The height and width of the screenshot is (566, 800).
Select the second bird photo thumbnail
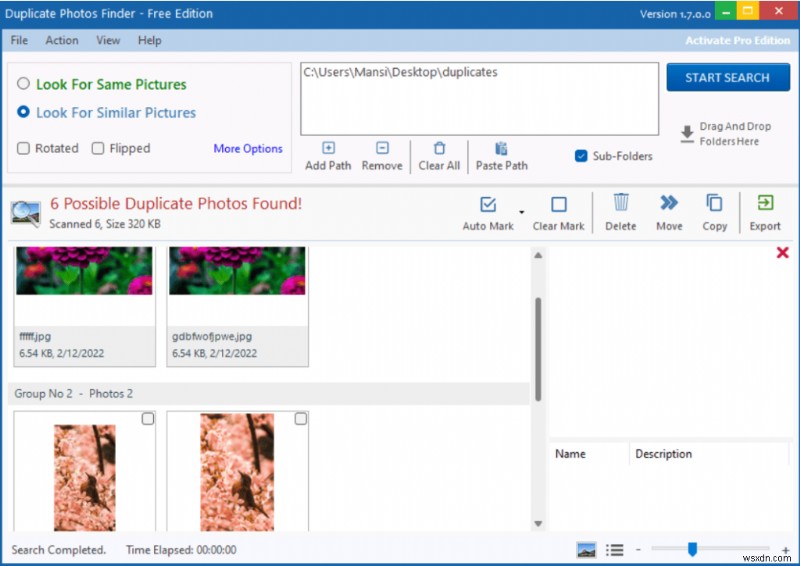[237, 472]
